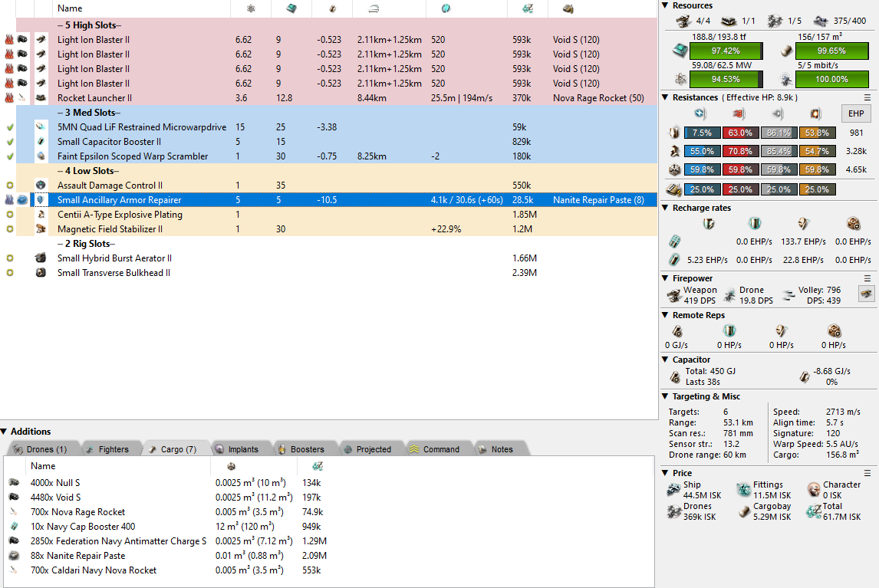Click the price column header icon in fitting list
The image size is (879, 588).
tap(527, 8)
